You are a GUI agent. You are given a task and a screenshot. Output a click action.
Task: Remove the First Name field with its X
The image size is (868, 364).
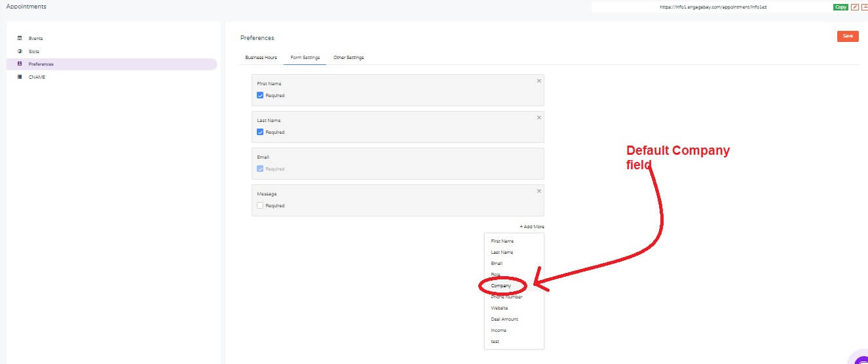pos(539,81)
